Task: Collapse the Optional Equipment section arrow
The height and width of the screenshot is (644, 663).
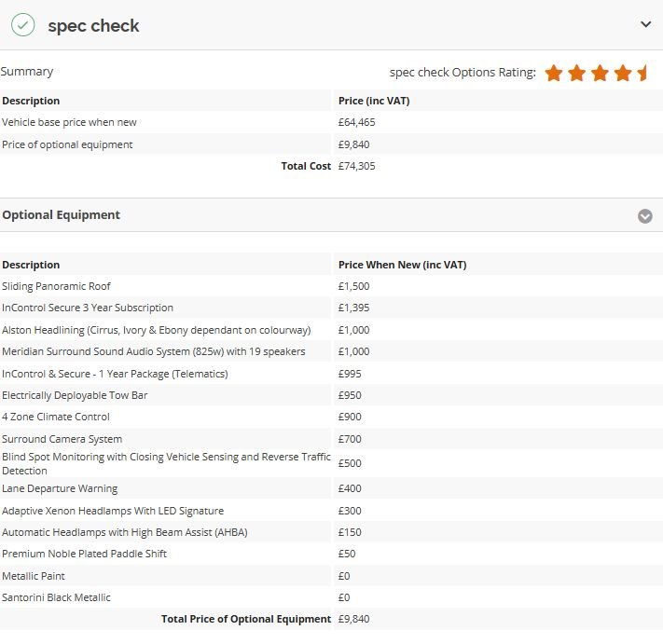Action: tap(644, 216)
